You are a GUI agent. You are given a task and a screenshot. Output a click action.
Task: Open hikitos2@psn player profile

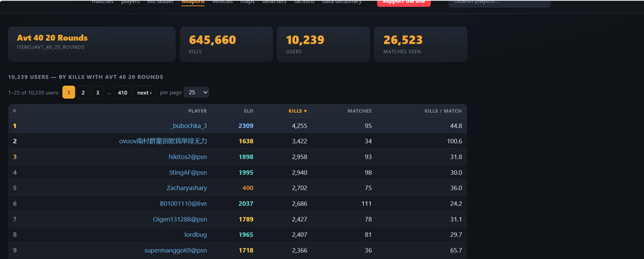pos(187,157)
